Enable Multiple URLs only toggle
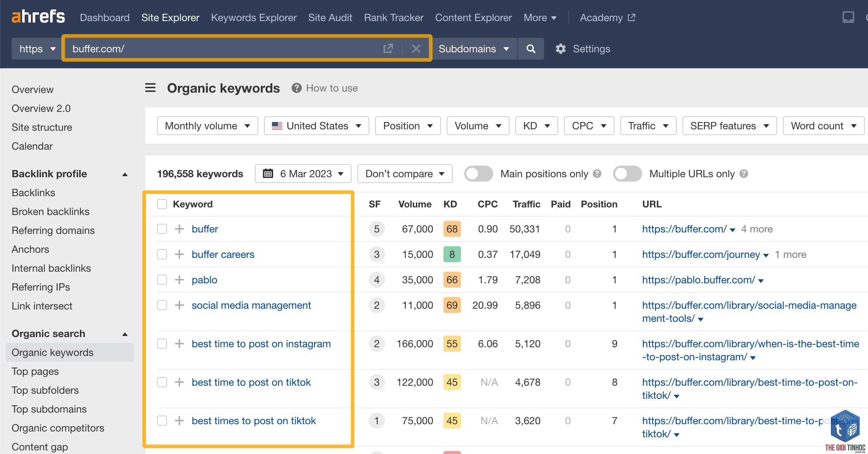 pos(627,174)
